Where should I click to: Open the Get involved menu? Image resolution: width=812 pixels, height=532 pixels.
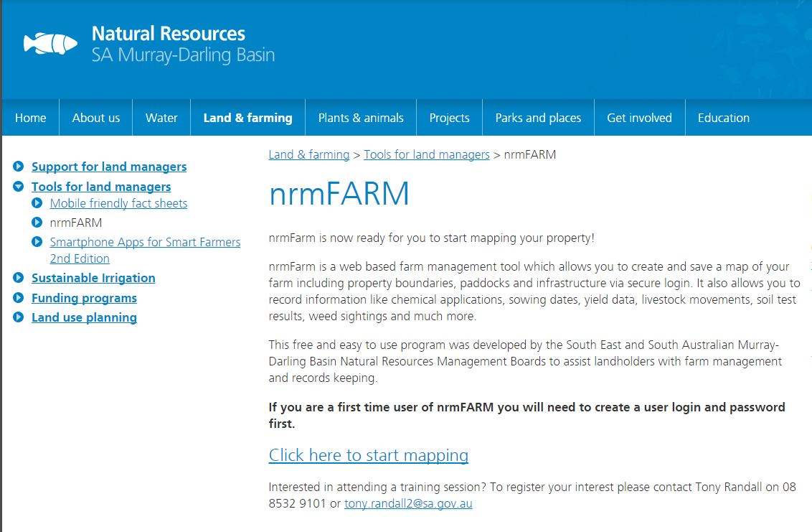pyautogui.click(x=640, y=118)
